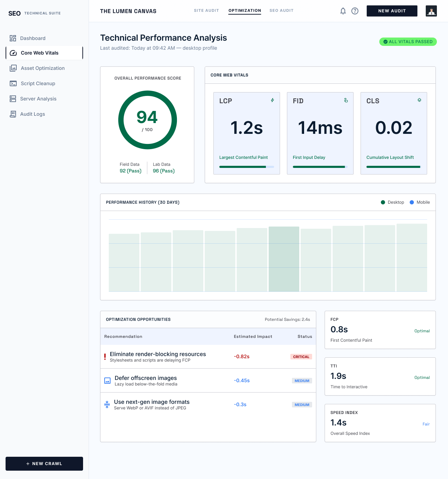Click the lightning bolt icon on LCP card
Screen dimensions: 448x479
tap(272, 100)
